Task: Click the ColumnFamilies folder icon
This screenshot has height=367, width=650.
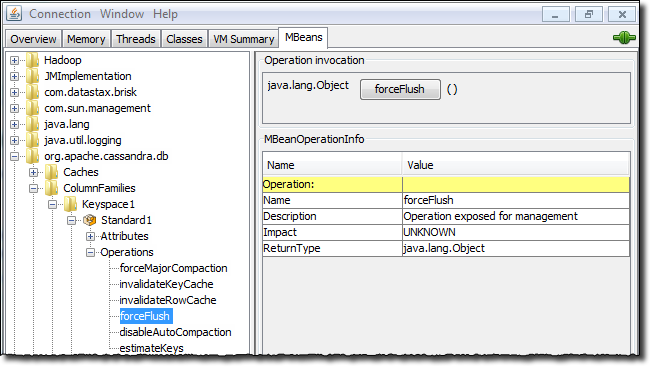Action: (x=51, y=188)
